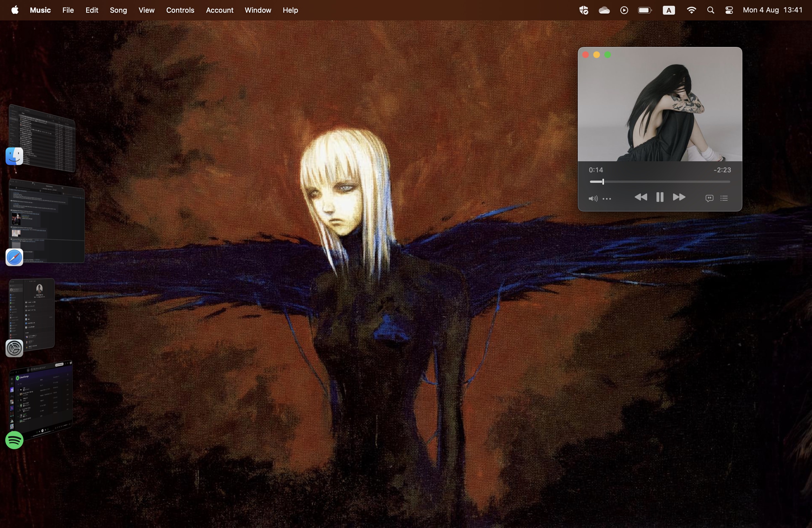Open the shield-style menu bar icon
This screenshot has height=528, width=812.
tap(583, 10)
